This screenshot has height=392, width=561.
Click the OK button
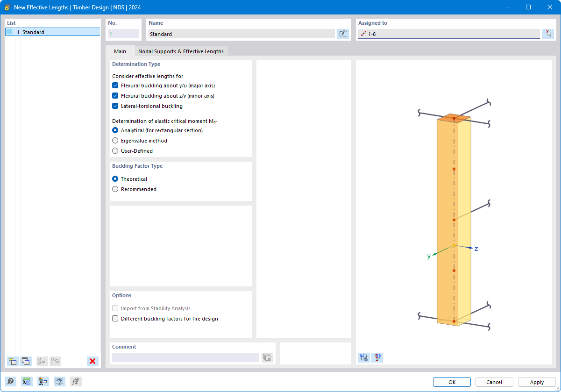click(452, 382)
